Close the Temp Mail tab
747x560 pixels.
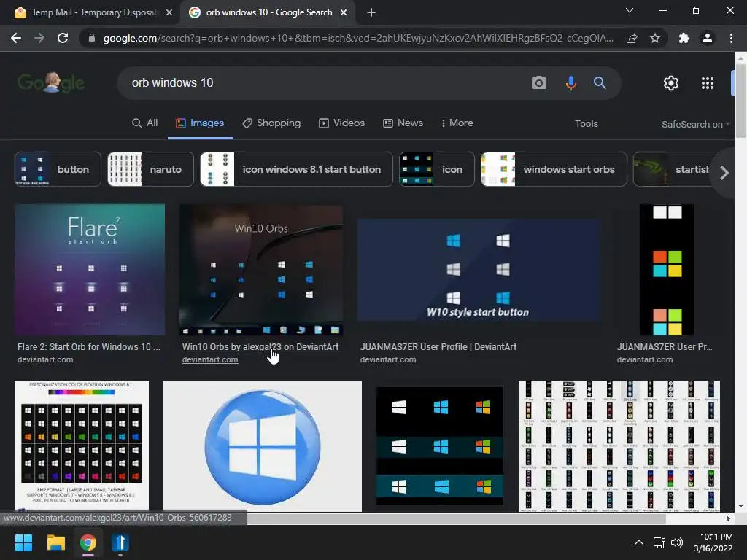169,12
